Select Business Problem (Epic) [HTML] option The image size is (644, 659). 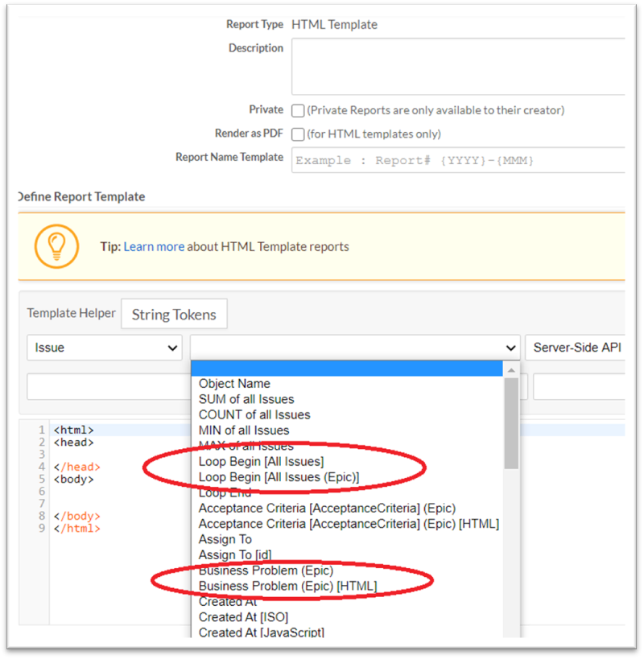[x=287, y=586]
